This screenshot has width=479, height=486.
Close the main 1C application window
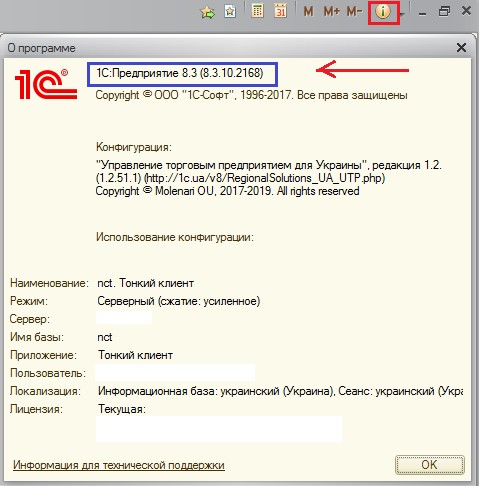(x=466, y=11)
